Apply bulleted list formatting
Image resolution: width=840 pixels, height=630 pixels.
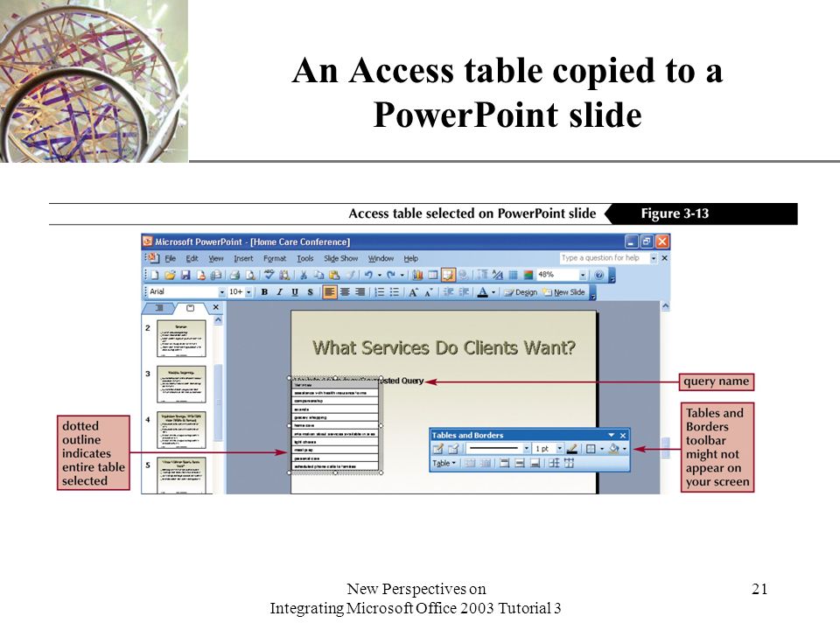[395, 292]
